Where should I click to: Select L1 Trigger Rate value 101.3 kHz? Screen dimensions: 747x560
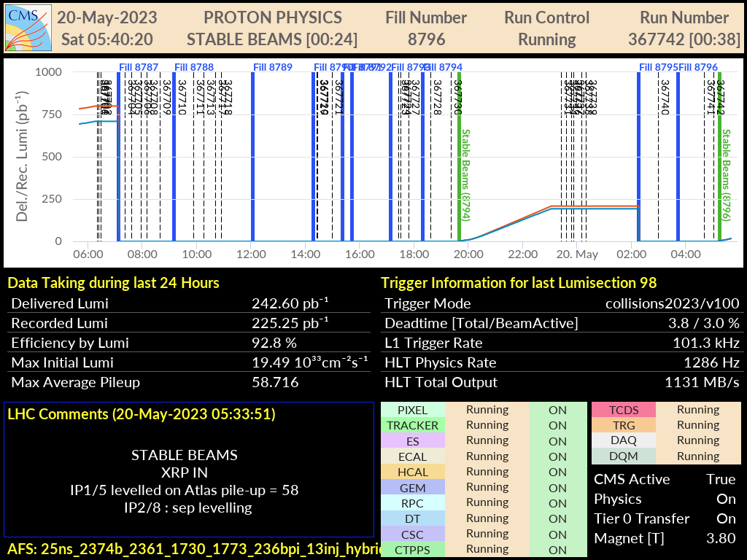pos(706,343)
